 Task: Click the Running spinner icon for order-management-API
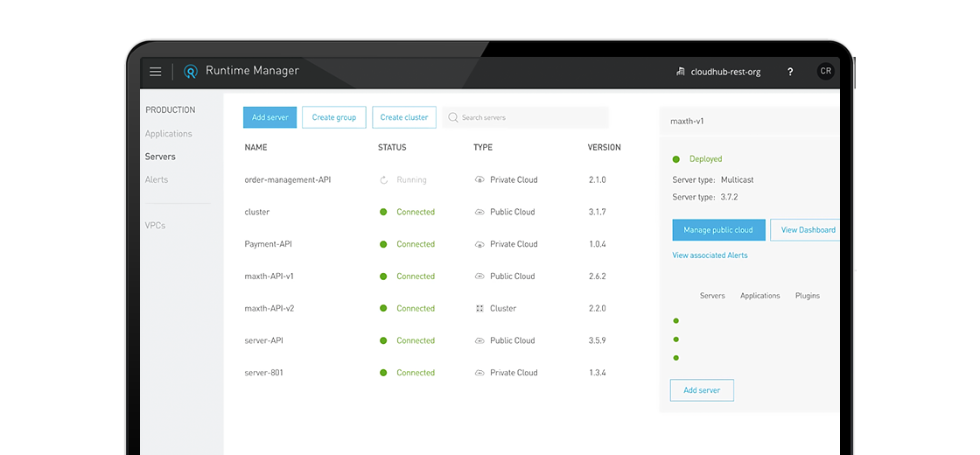click(x=384, y=180)
